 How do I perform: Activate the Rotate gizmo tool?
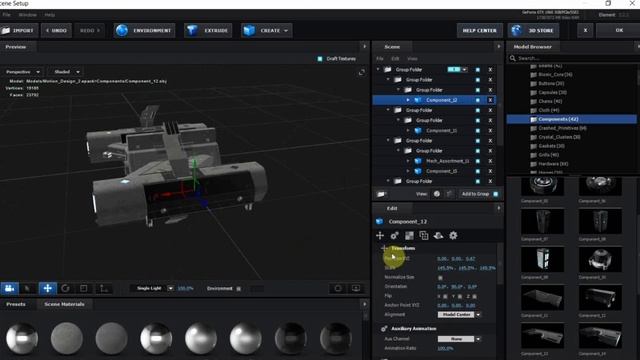pyautogui.click(x=65, y=289)
